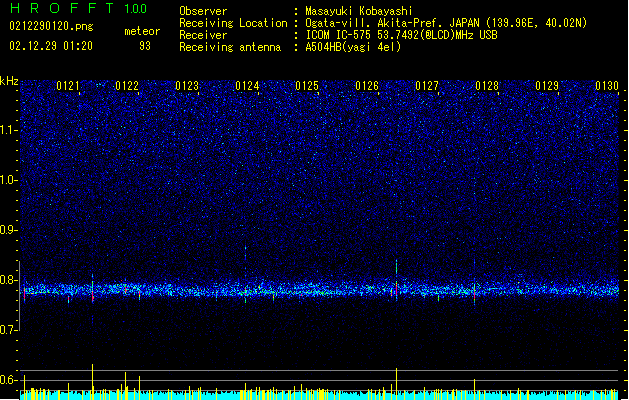Select the Ogata-vill. Akita-Pref. JAPAN location text

(x=446, y=23)
